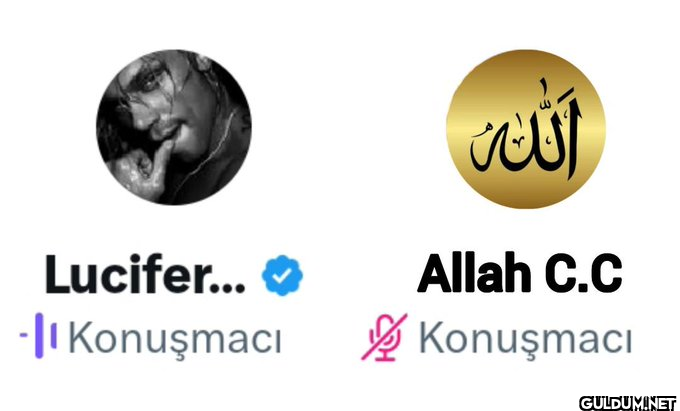Viewport: 680px width, 411px height.
Task: Show speaker role for Lucifer
Action: tap(175, 337)
